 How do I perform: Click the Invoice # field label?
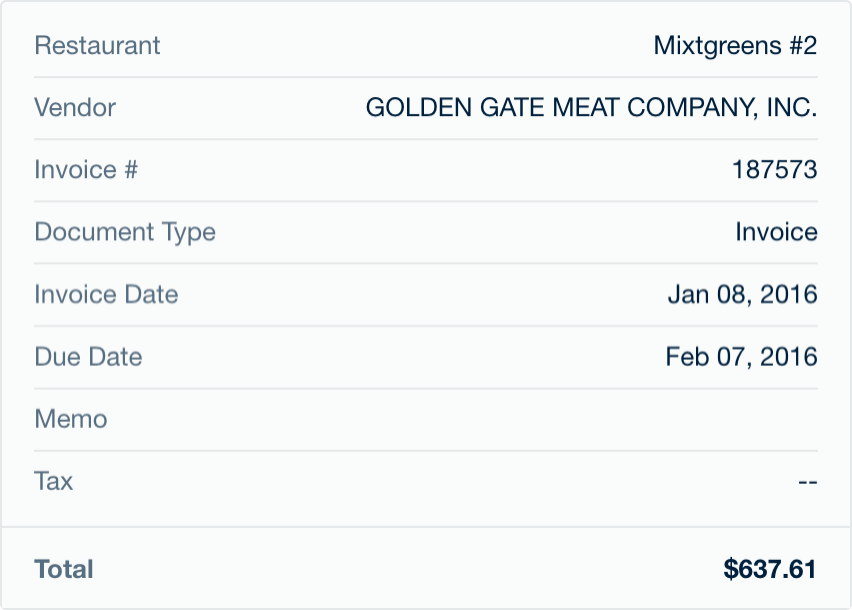point(86,170)
